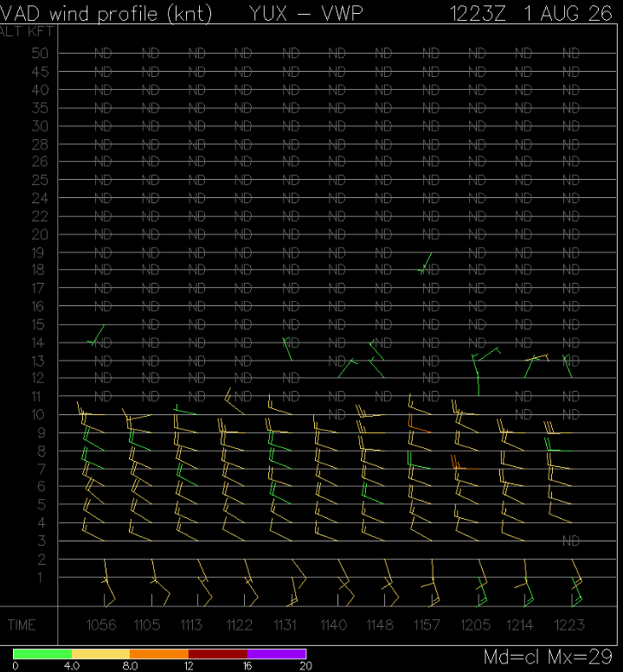The width and height of the screenshot is (623, 672).
Task: Click the 3 kft altitude label
Action: (42, 541)
